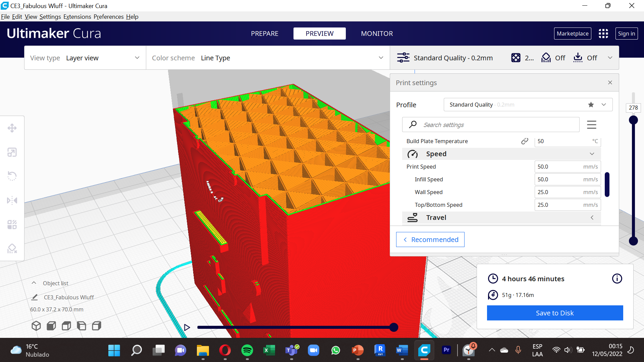Click the pencil icon beside CE3_Fabulous Wluff
This screenshot has height=362, width=644.
35,297
